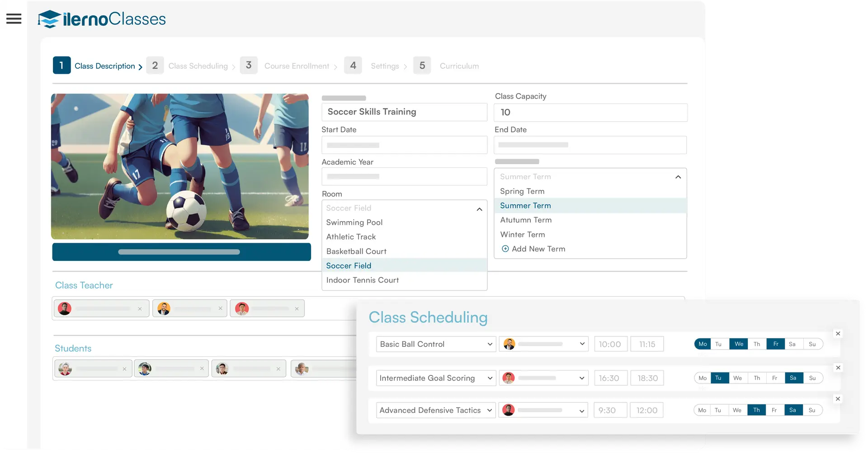Remove the third student chip
Image resolution: width=868 pixels, height=454 pixels.
coord(278,369)
